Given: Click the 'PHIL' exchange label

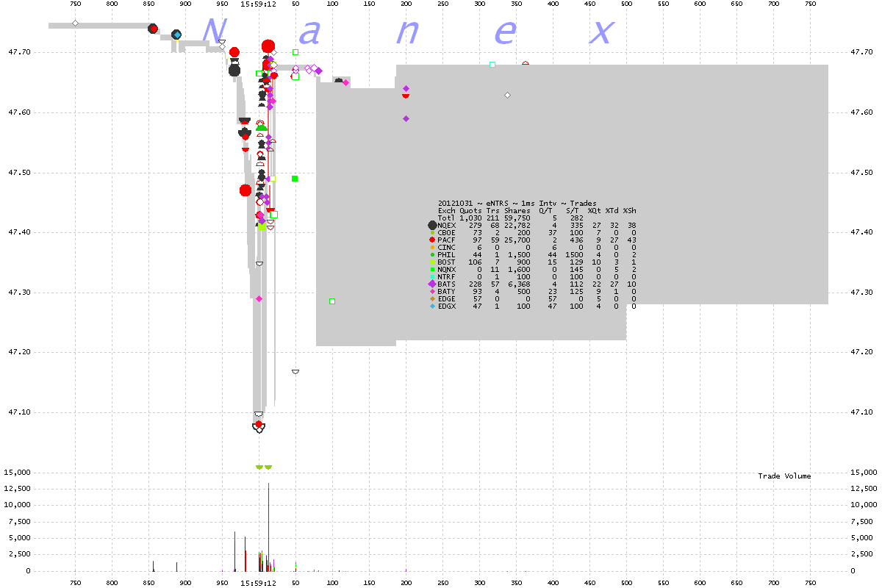Looking at the screenshot, I should 447,254.
